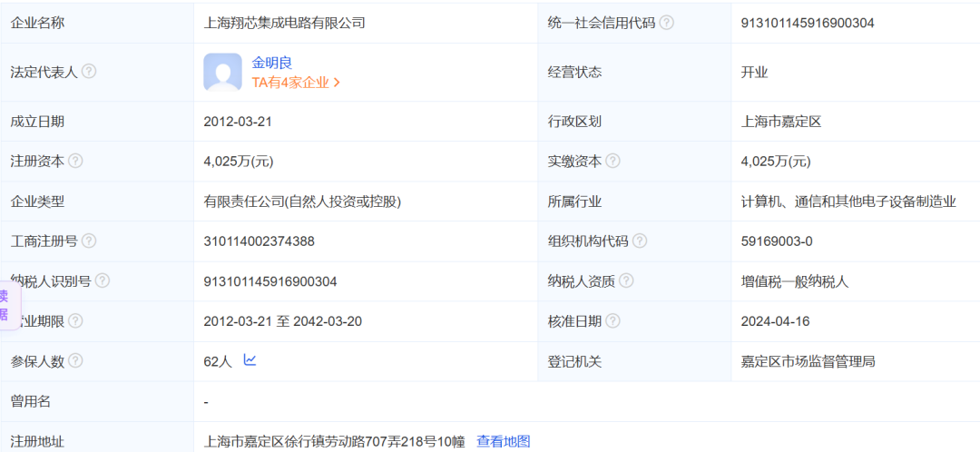Click the 行政区划 label cell
This screenshot has height=452, width=980.
point(634,122)
